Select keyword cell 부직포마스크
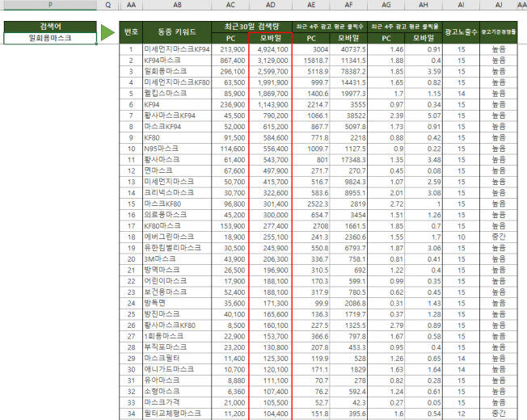This screenshot has height=420, width=527. click(x=177, y=347)
